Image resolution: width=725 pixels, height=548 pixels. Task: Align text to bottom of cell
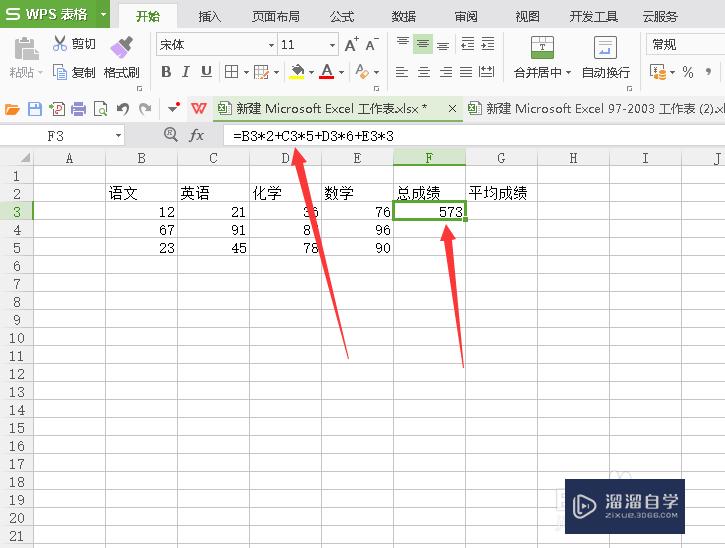tap(443, 43)
